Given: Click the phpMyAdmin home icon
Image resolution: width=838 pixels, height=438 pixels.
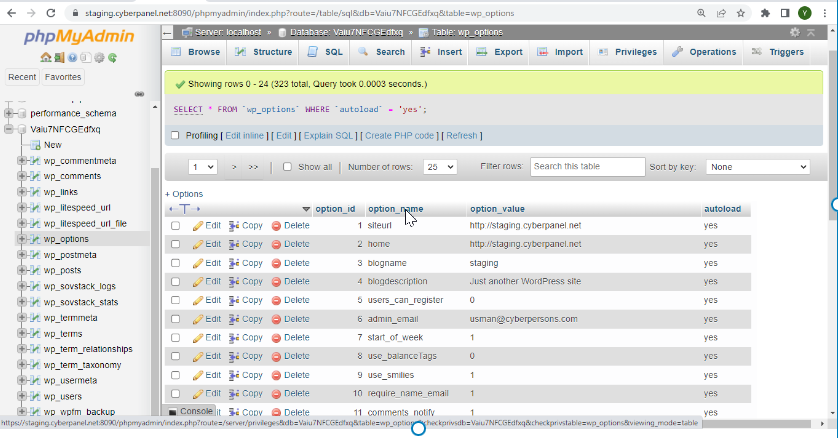Looking at the screenshot, I should click(46, 57).
